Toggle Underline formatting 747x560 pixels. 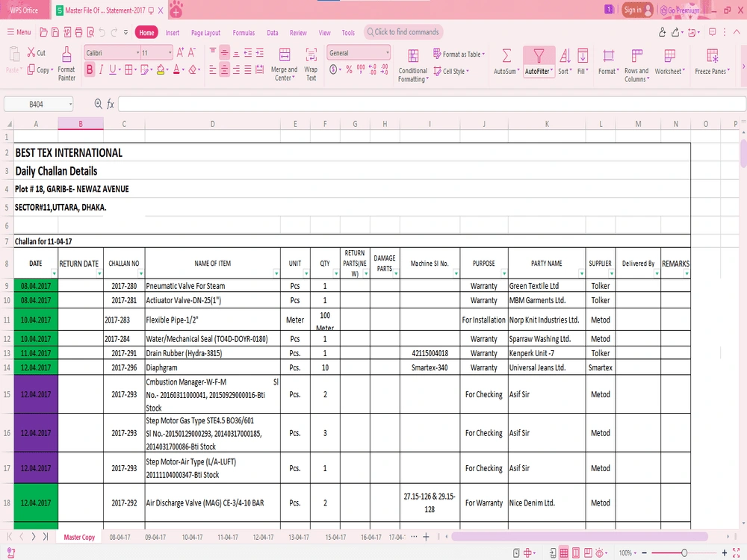[x=113, y=70]
